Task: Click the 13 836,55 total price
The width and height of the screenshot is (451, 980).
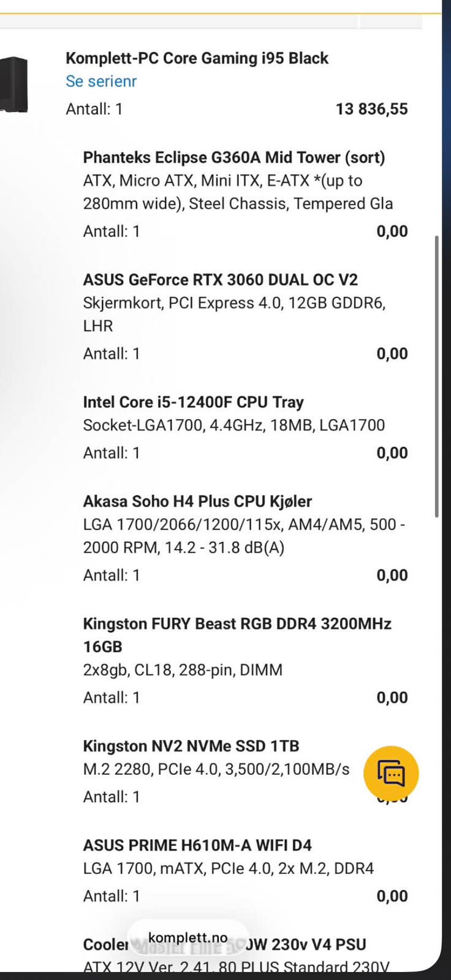Action: coord(371,109)
